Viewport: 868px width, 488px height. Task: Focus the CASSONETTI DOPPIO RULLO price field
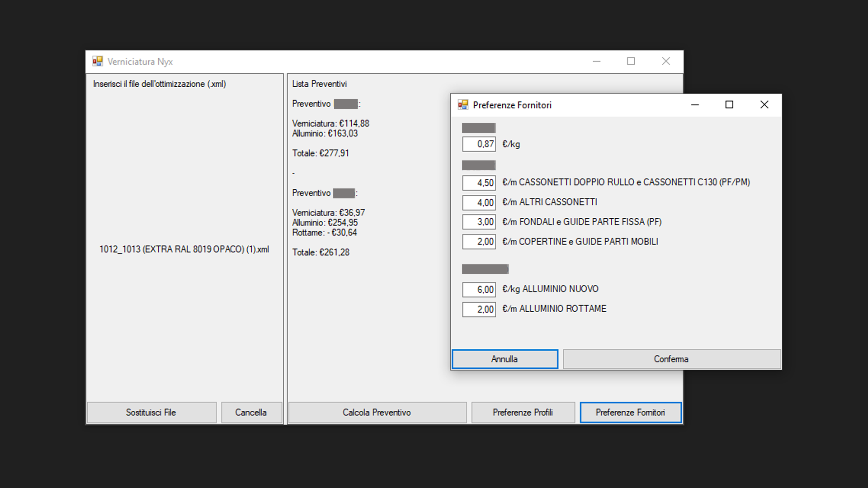click(x=479, y=183)
